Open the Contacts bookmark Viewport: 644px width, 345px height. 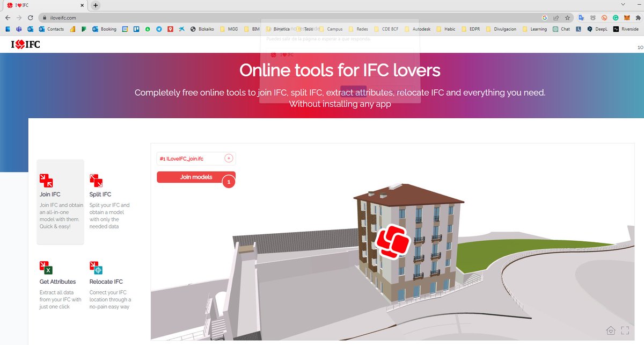pos(51,29)
